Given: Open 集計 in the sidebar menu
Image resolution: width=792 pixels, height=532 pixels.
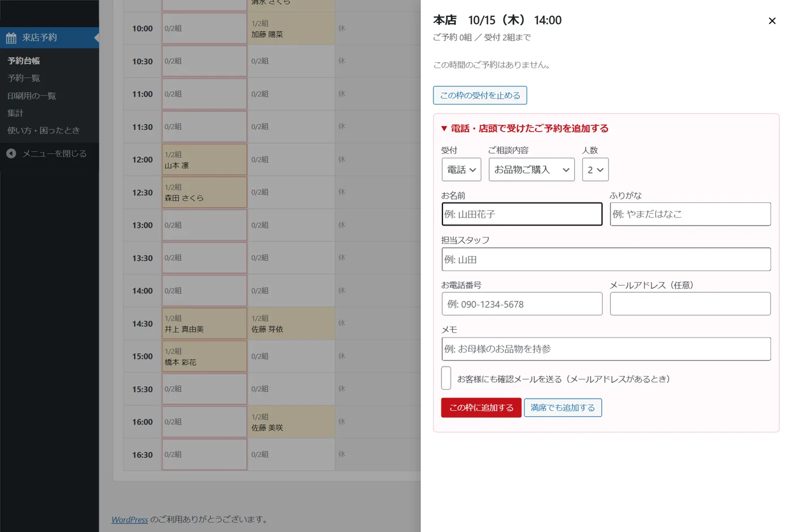Looking at the screenshot, I should click(15, 113).
